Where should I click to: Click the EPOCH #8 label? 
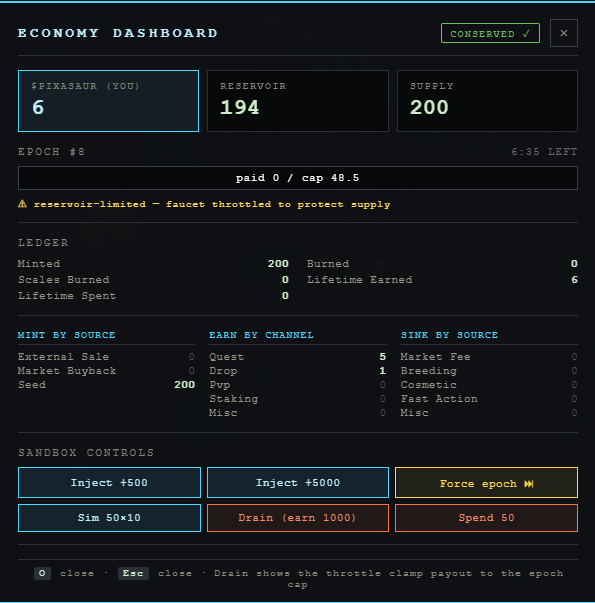(51, 152)
